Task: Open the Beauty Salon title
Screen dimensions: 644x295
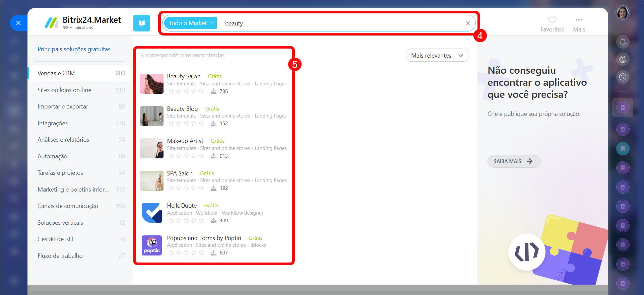Action: pos(184,76)
